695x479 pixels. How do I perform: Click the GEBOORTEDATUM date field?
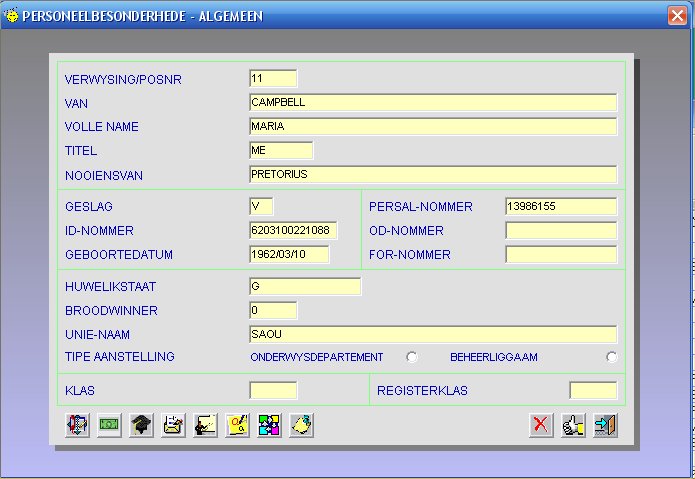pyautogui.click(x=288, y=254)
